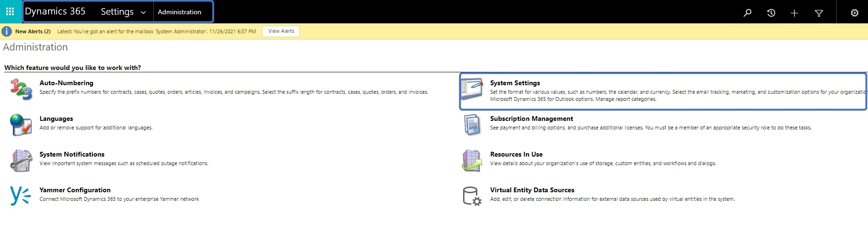The width and height of the screenshot is (868, 227).
Task: Open the Subscription Management link
Action: pyautogui.click(x=532, y=118)
